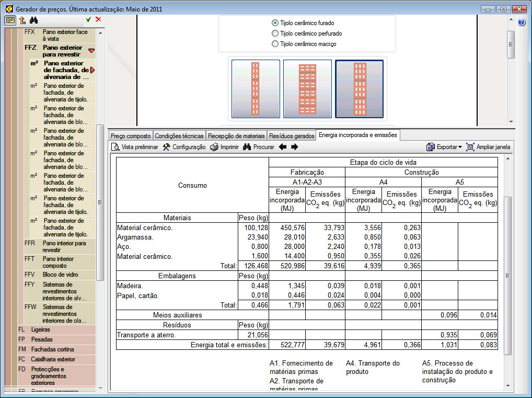Select Tijolo cerâmico furado radio option

click(x=275, y=23)
